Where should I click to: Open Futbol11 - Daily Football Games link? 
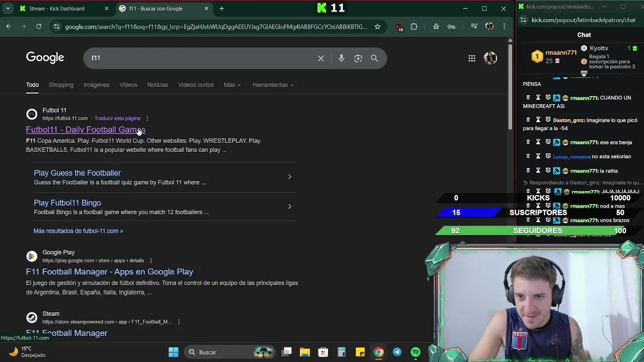86,130
